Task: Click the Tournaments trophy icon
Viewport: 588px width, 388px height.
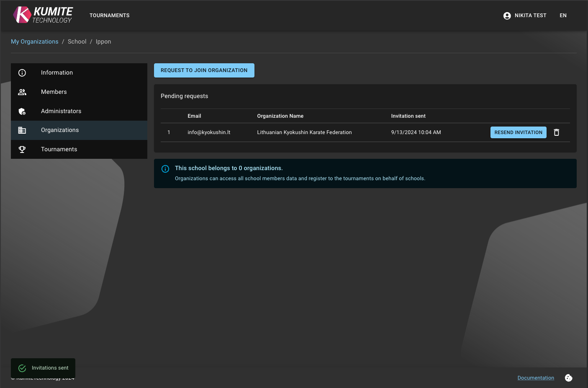Action: pos(22,150)
